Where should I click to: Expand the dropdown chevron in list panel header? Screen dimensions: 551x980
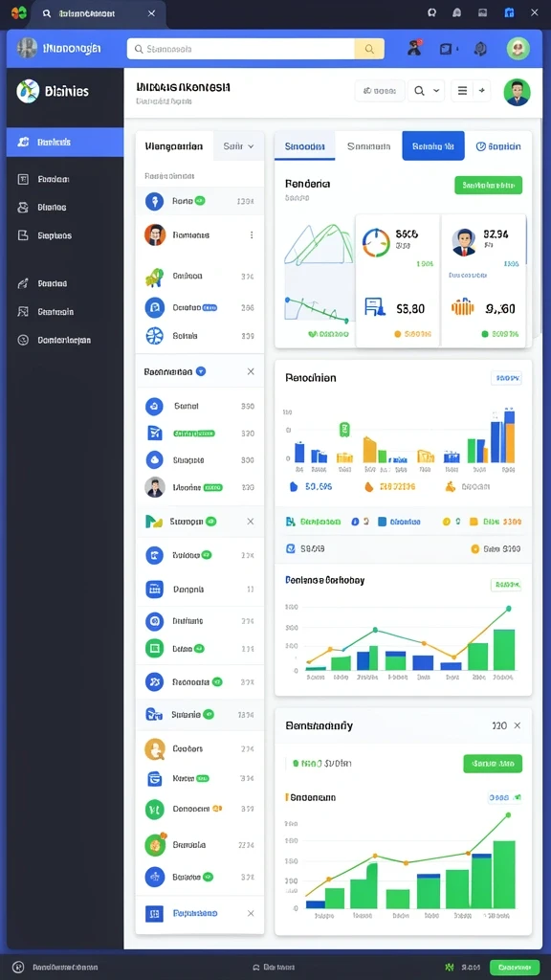click(252, 146)
